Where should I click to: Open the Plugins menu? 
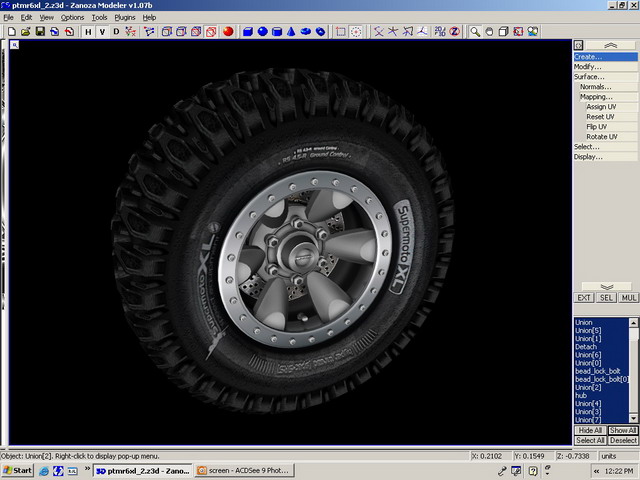125,17
